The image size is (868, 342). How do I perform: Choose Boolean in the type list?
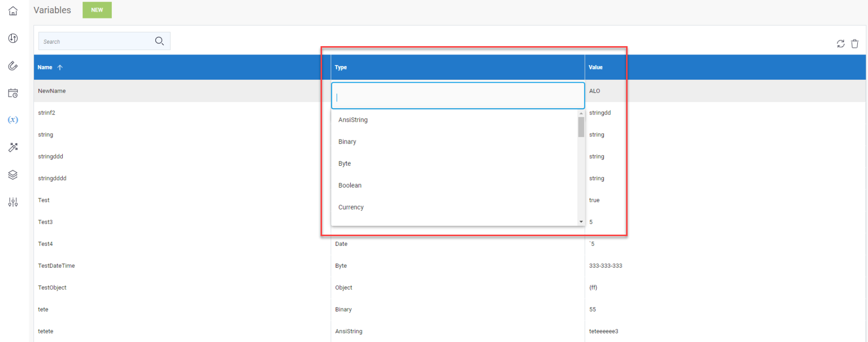pyautogui.click(x=350, y=186)
